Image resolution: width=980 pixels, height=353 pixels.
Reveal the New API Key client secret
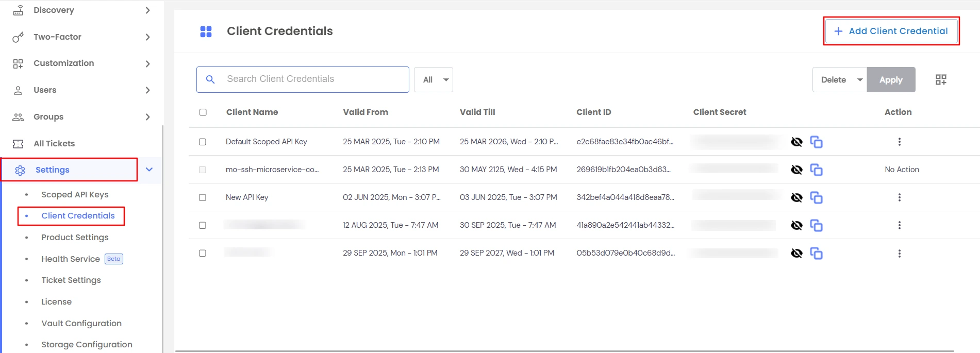click(x=796, y=197)
